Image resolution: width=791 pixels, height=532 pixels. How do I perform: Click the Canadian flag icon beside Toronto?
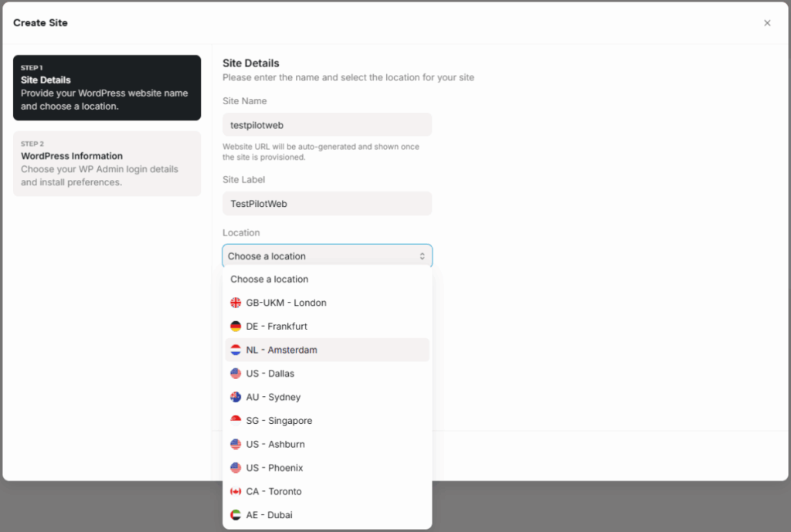pos(236,492)
